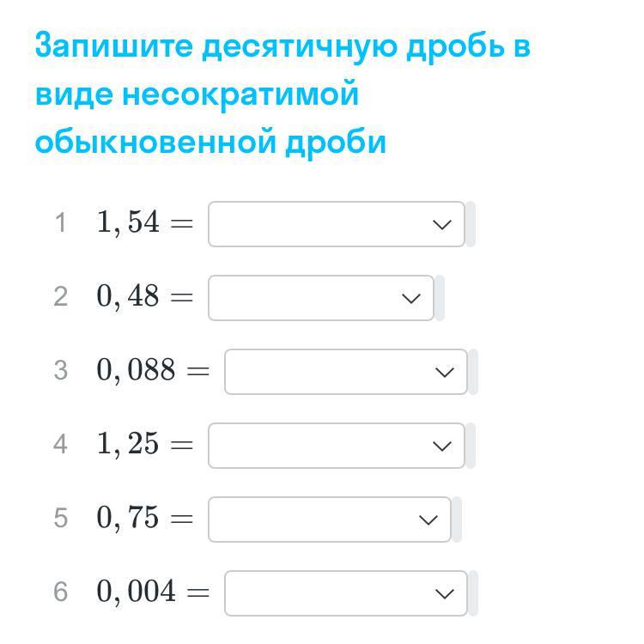Viewport: 644px width, 644px height.
Task: Open the answer dropdown for 0,48
Action: 320,298
